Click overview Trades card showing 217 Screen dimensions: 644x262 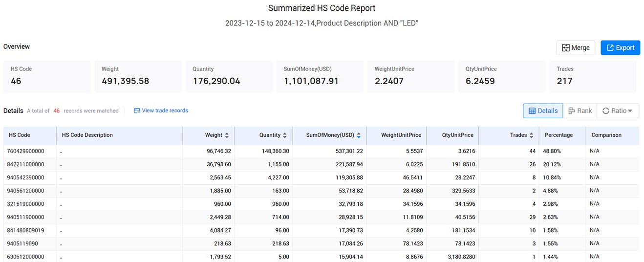pos(593,76)
